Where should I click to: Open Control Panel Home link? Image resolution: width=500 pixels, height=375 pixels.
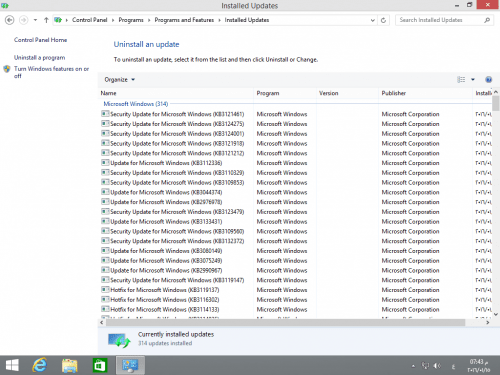click(40, 40)
